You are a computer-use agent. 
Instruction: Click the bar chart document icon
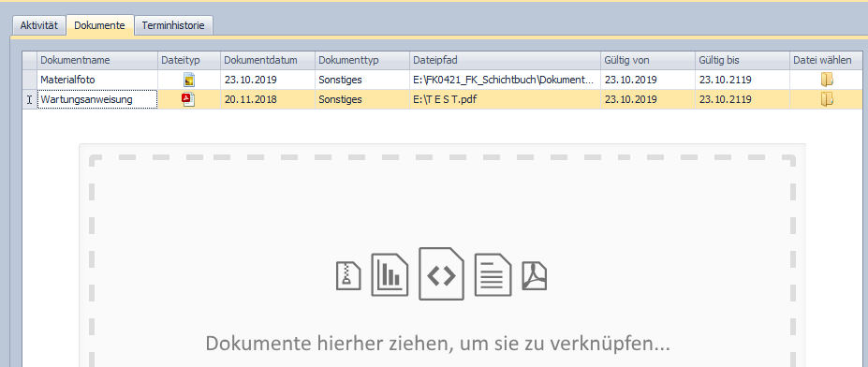coord(390,274)
